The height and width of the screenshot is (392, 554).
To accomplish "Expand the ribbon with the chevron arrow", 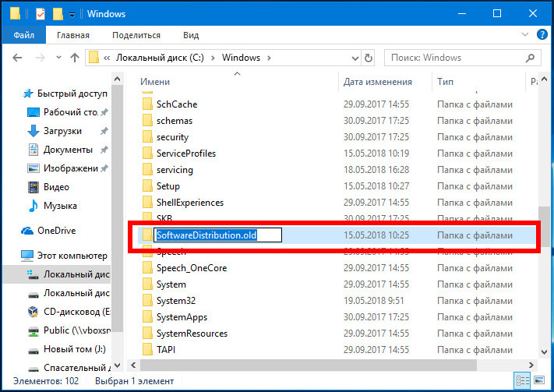I will (x=524, y=34).
